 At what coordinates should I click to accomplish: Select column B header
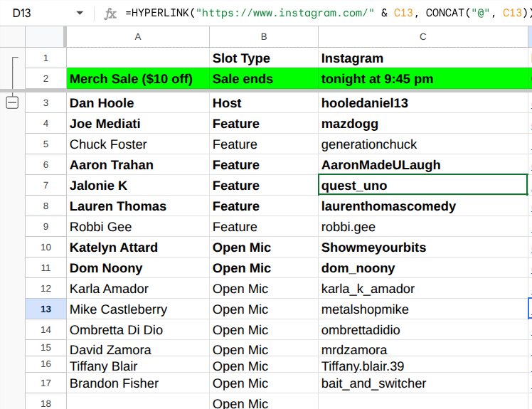pos(263,36)
